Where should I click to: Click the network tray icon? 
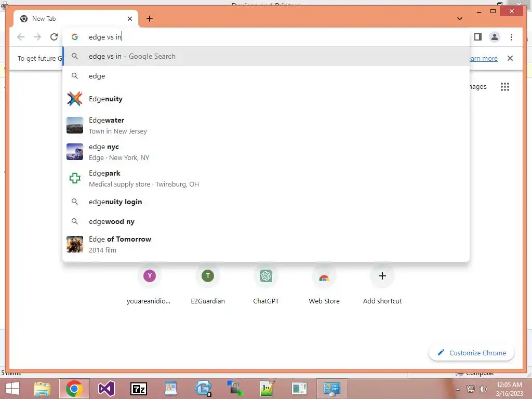(x=471, y=389)
